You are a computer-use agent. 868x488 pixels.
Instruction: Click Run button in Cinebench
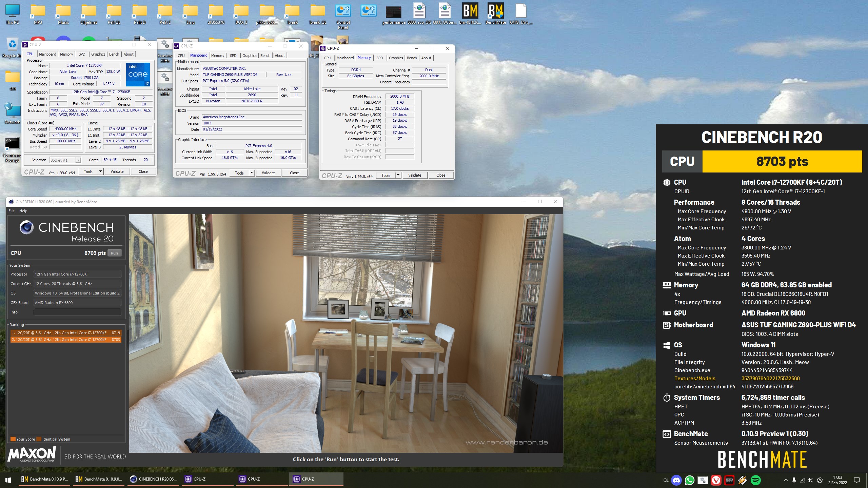pyautogui.click(x=115, y=253)
